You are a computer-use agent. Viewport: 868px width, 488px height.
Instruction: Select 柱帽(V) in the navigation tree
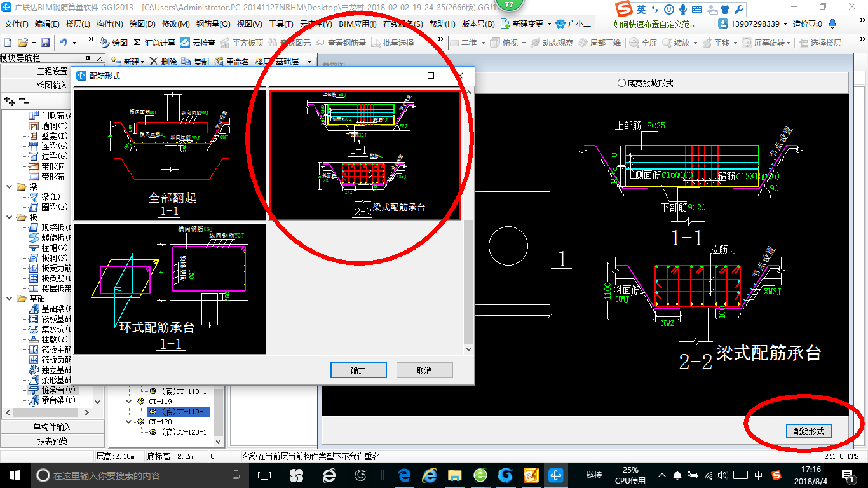[x=49, y=248]
